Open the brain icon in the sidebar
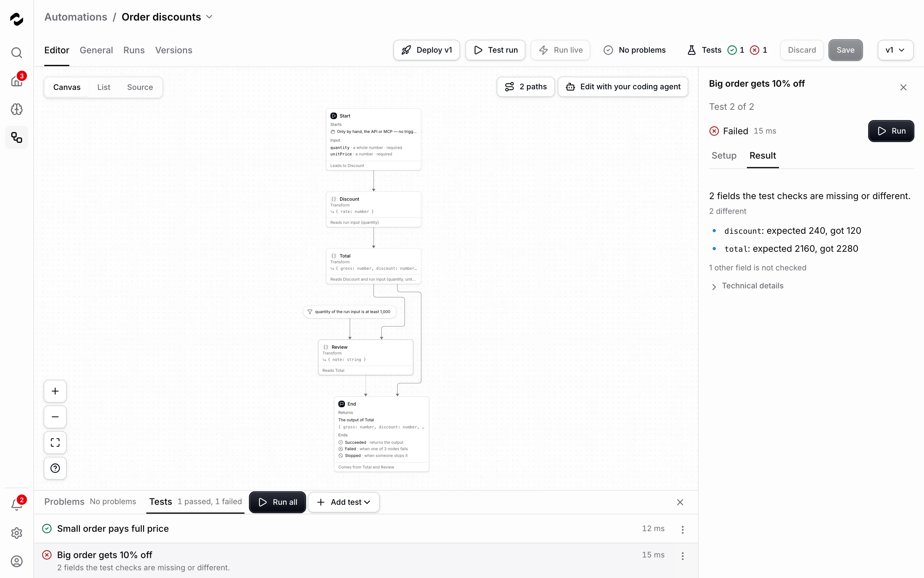The height and width of the screenshot is (578, 924). click(x=16, y=109)
